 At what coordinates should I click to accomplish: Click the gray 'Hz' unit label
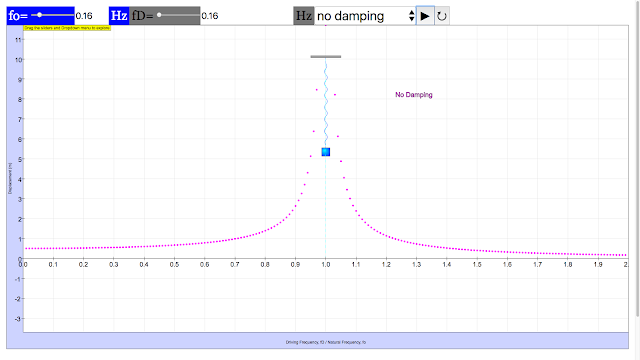click(304, 16)
